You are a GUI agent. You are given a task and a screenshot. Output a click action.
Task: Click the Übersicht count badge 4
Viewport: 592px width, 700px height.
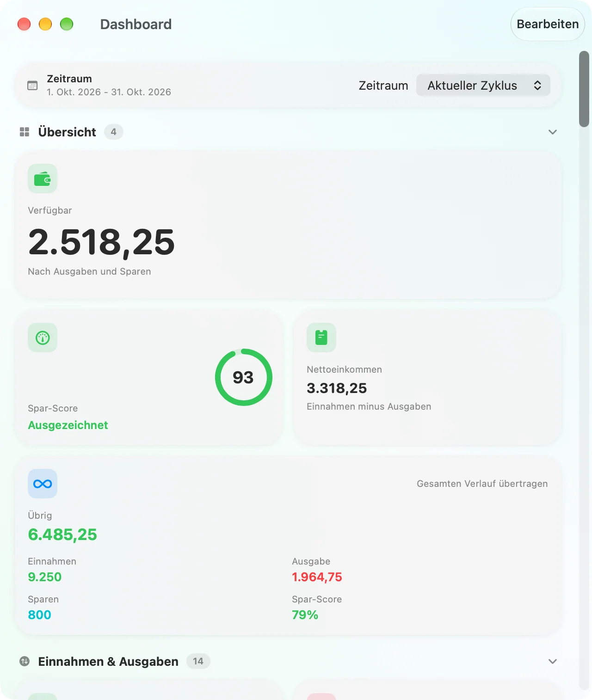pos(114,132)
